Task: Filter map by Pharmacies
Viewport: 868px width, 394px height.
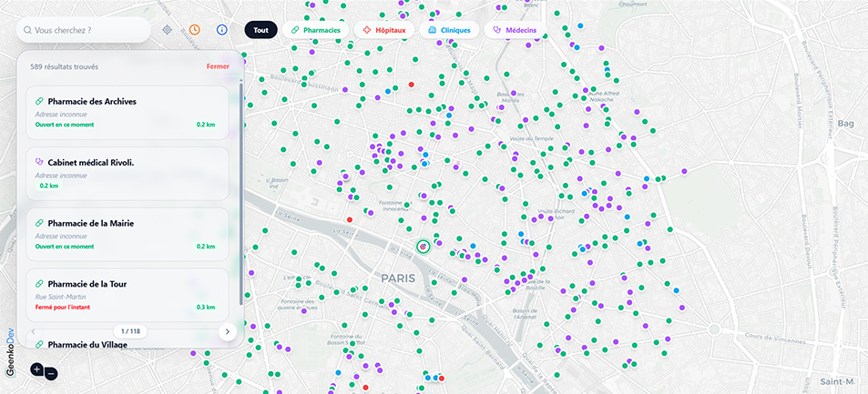Action: point(315,30)
